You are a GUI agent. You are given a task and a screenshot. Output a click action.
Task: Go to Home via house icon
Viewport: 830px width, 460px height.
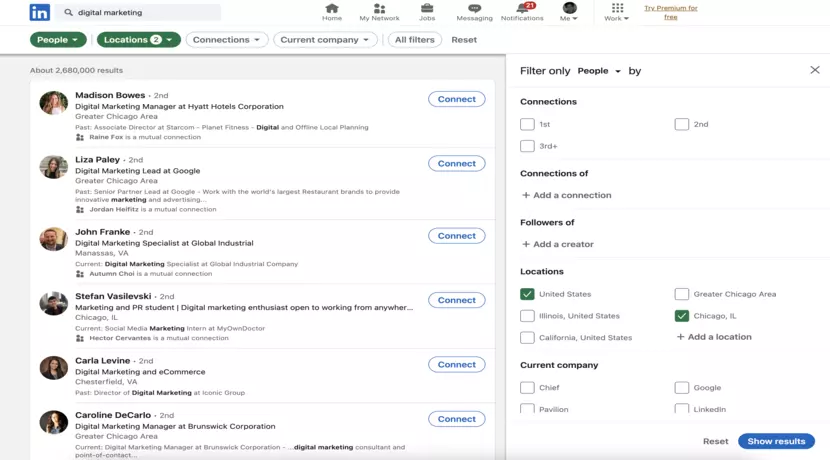332,9
